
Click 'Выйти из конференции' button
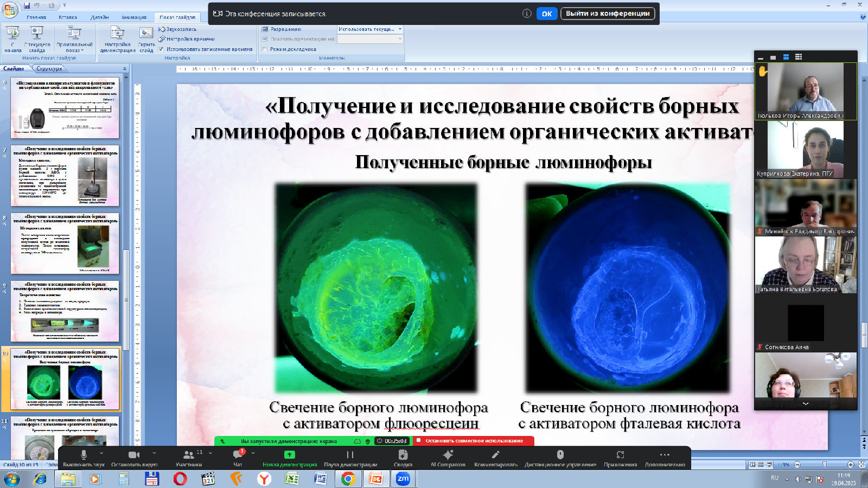607,14
